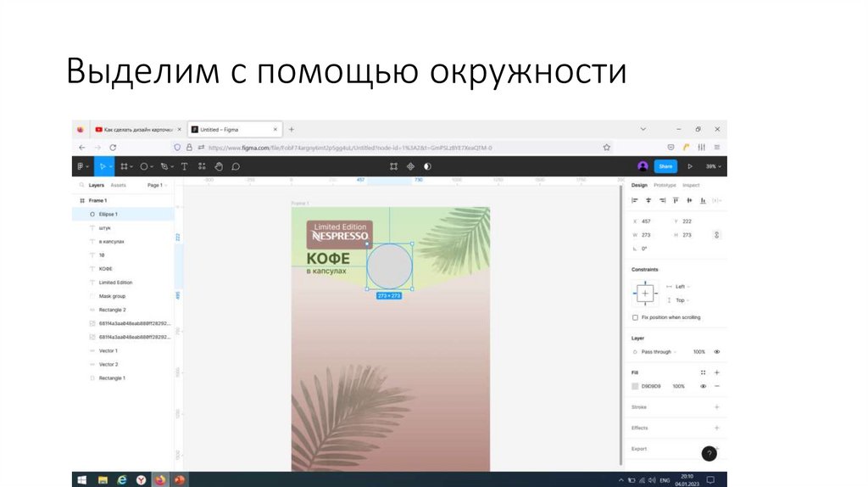
Task: Open zoom level 39% dropdown
Action: click(713, 166)
